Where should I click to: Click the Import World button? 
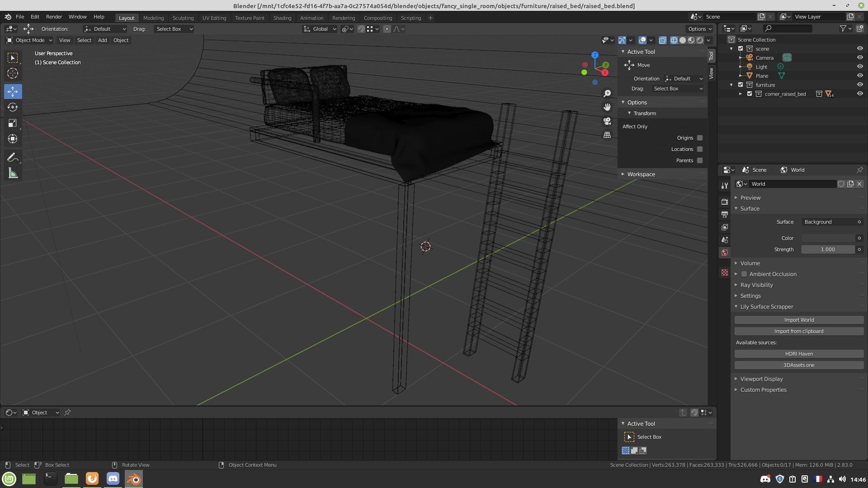(x=799, y=320)
